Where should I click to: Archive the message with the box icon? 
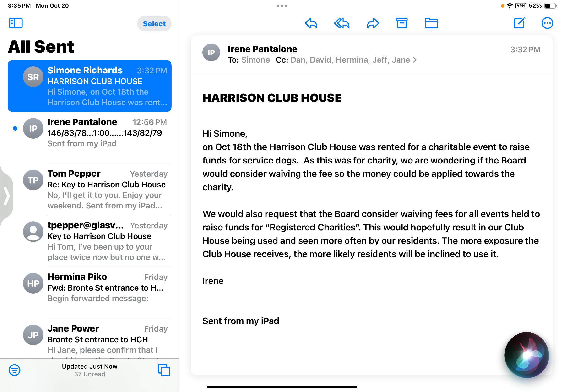(x=401, y=24)
